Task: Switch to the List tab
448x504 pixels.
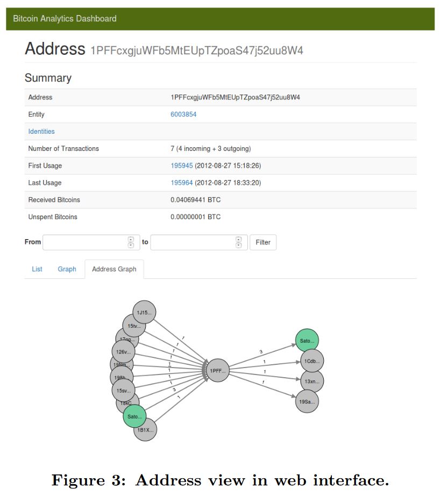Action: (37, 269)
